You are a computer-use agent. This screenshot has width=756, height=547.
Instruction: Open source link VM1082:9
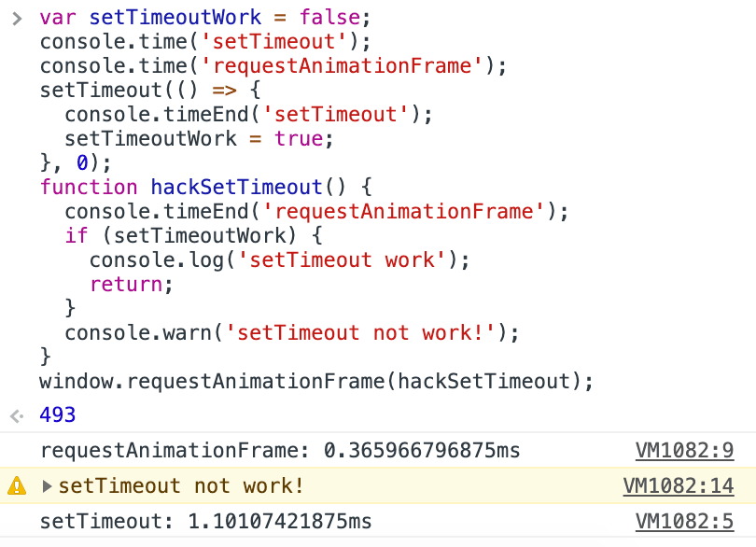point(685,451)
